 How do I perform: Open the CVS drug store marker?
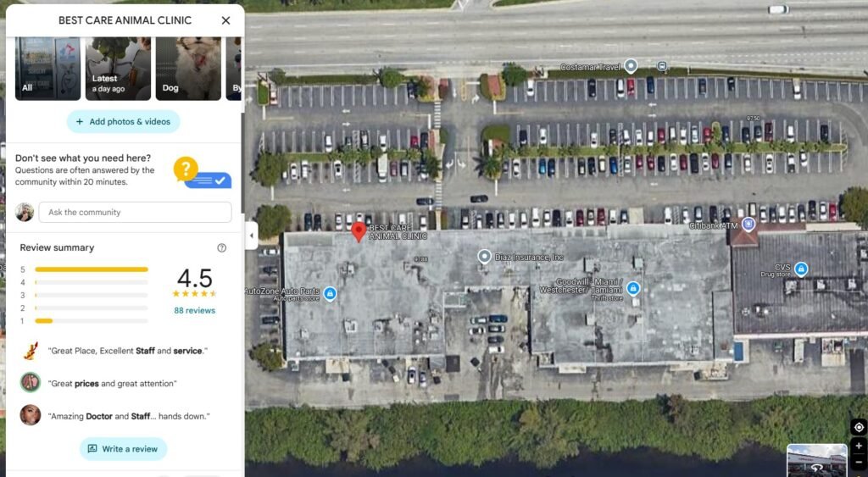800,269
